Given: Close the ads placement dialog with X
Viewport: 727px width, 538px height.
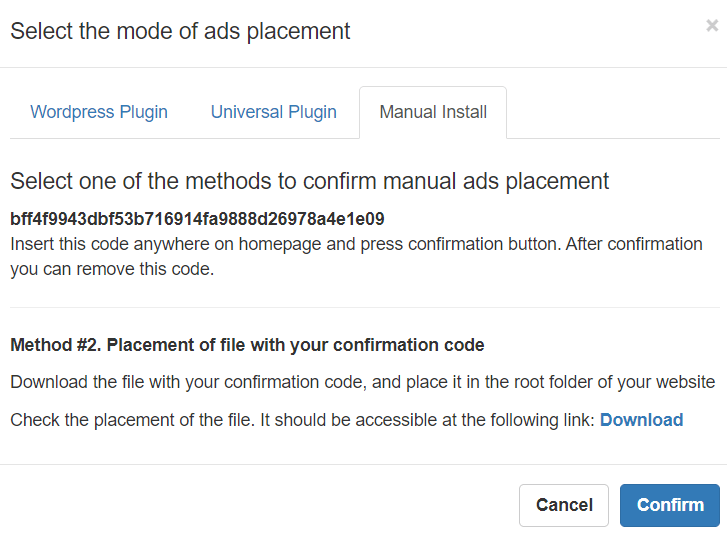Looking at the screenshot, I should [x=712, y=25].
